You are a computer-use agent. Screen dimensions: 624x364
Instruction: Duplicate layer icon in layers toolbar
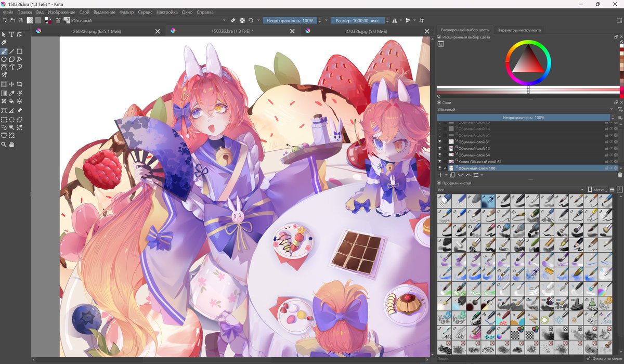point(452,175)
